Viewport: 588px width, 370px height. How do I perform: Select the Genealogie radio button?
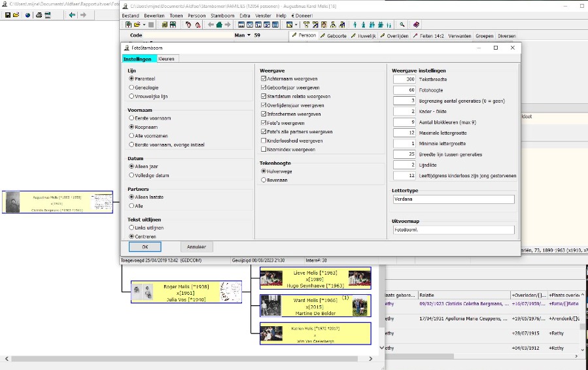point(131,87)
